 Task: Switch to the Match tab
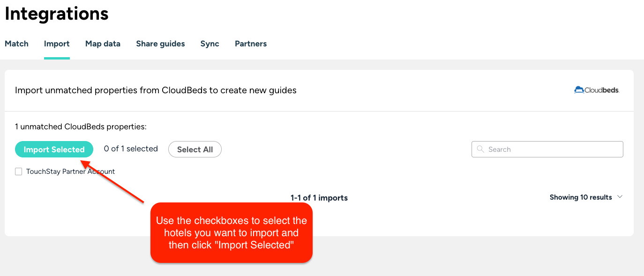coord(16,44)
